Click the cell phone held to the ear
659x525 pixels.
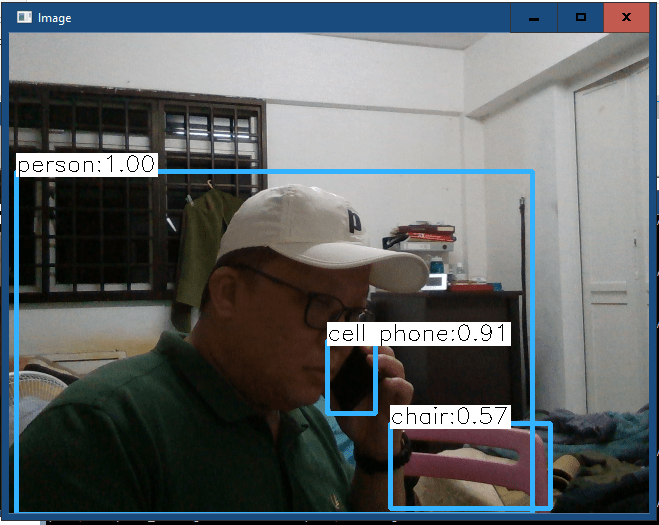pyautogui.click(x=352, y=380)
